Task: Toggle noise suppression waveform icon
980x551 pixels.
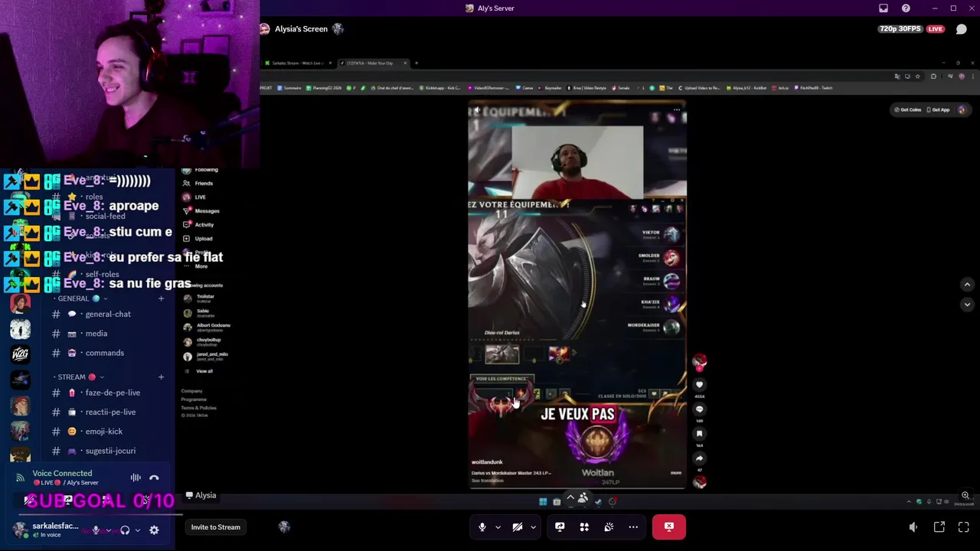Action: click(x=136, y=478)
